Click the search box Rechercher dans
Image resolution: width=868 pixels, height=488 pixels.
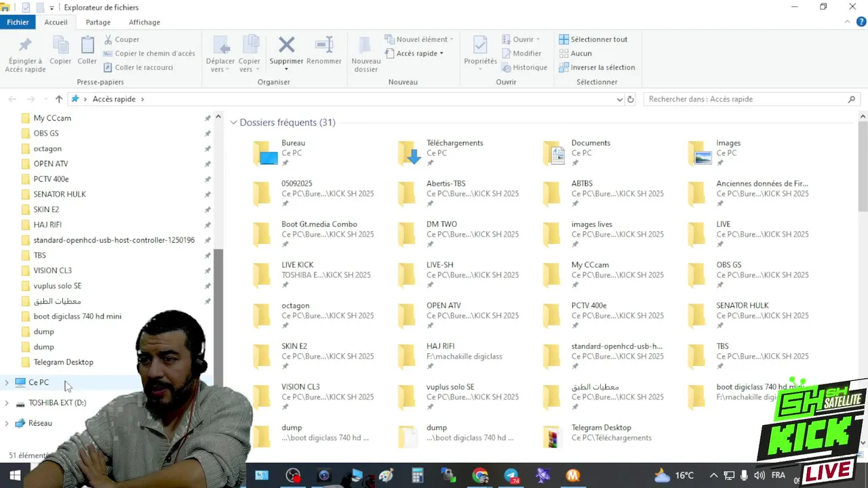[x=751, y=99]
